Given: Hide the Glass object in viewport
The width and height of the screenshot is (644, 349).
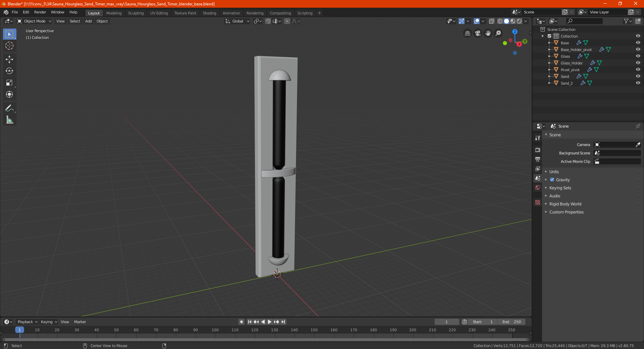Looking at the screenshot, I should pos(638,56).
